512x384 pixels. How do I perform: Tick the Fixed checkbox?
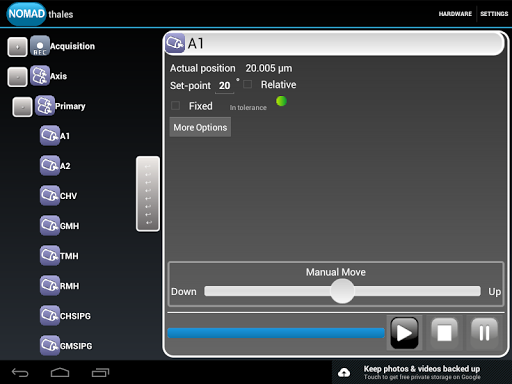175,106
